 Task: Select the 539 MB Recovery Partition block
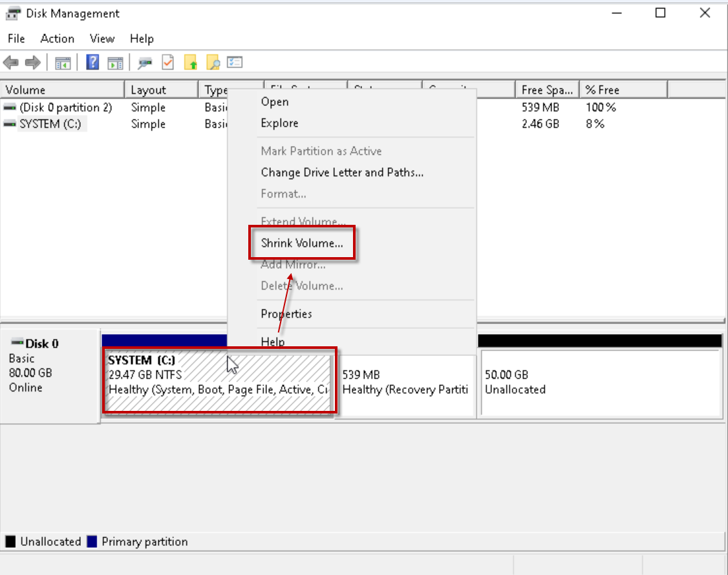click(x=407, y=383)
